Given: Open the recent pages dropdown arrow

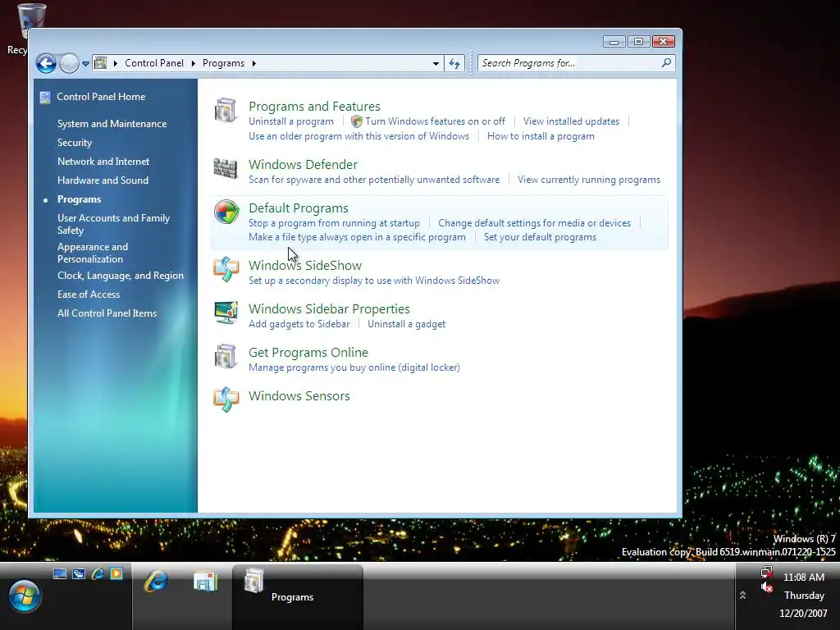Looking at the screenshot, I should coord(85,64).
